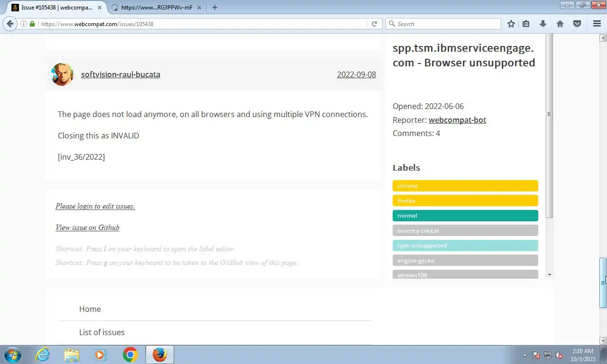Screen dimensions: 607x364
Task: Click the 'Opened: 2022-06-06' text
Action: (x=428, y=106)
